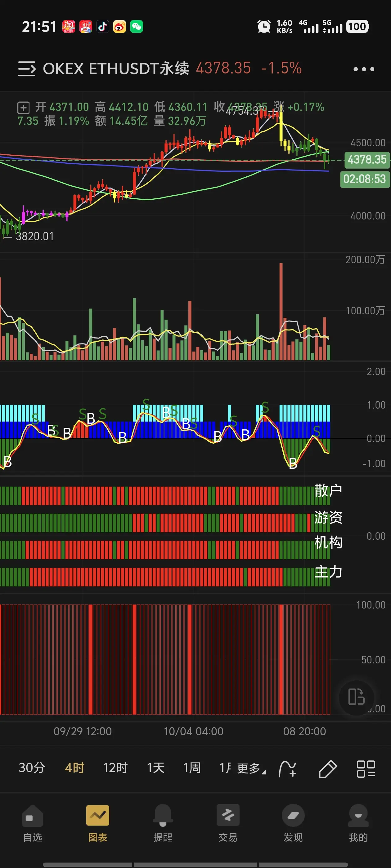391x868 pixels.
Task: Open the 交易 trade tab
Action: pyautogui.click(x=228, y=823)
